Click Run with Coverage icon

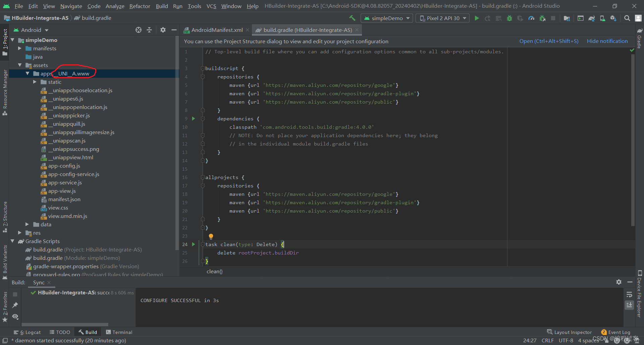click(x=520, y=18)
